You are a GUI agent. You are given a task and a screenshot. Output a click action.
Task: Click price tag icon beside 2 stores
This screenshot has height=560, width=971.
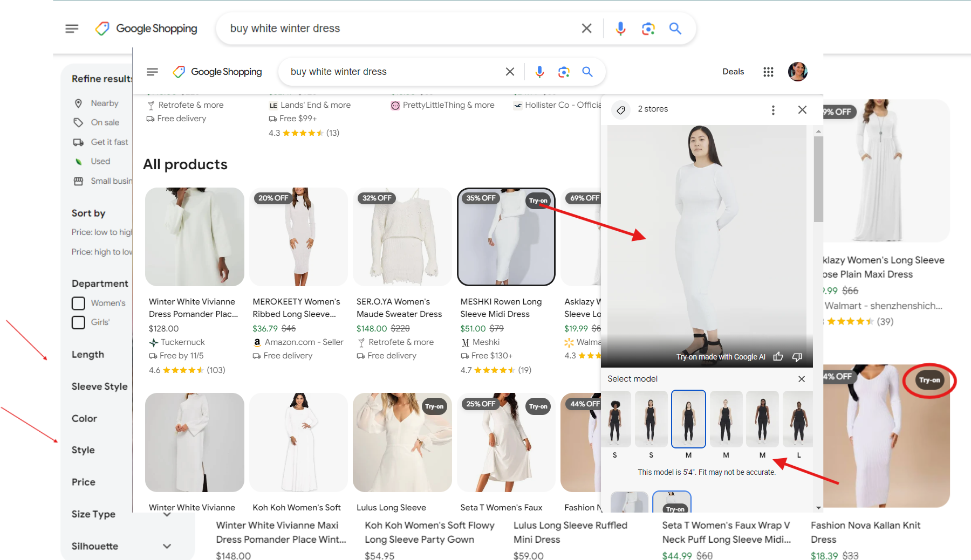click(621, 110)
